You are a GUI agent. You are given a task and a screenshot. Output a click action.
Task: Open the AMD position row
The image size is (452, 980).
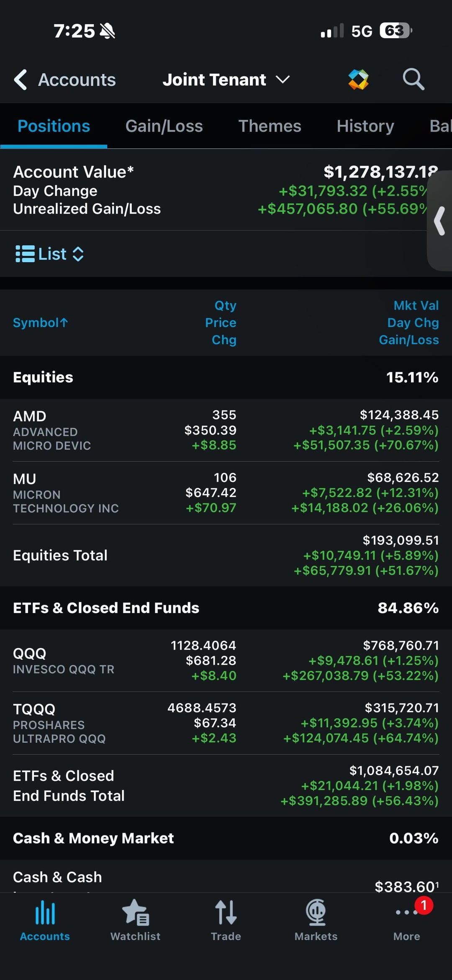(x=226, y=430)
